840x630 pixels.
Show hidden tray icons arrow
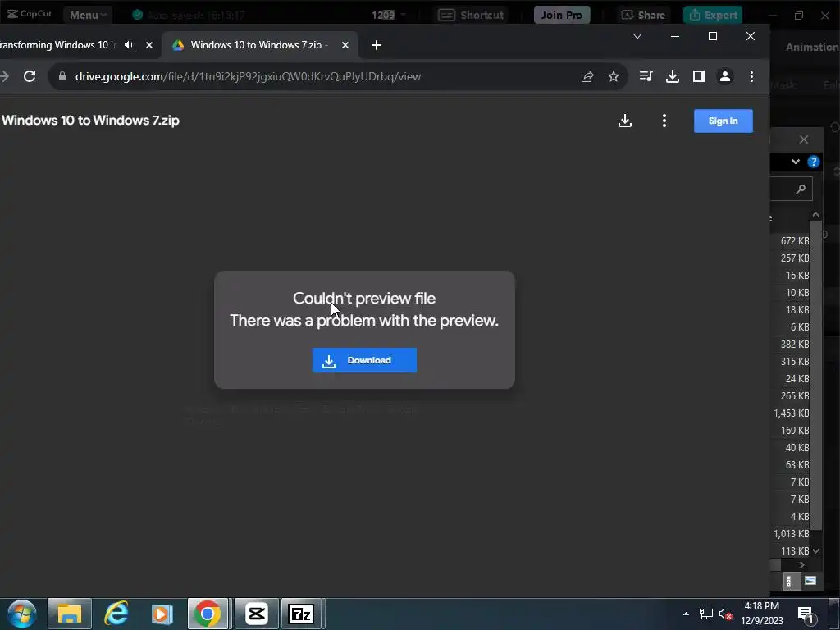(686, 614)
